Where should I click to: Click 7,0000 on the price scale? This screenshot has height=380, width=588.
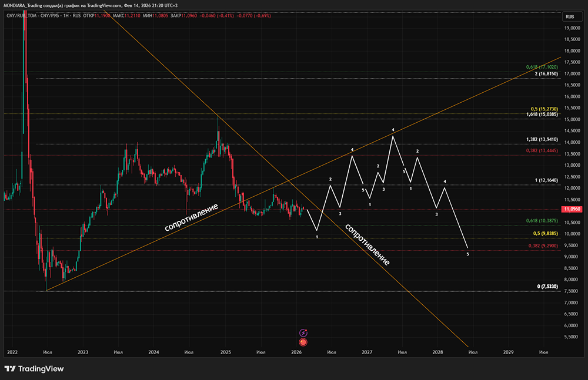click(x=572, y=303)
